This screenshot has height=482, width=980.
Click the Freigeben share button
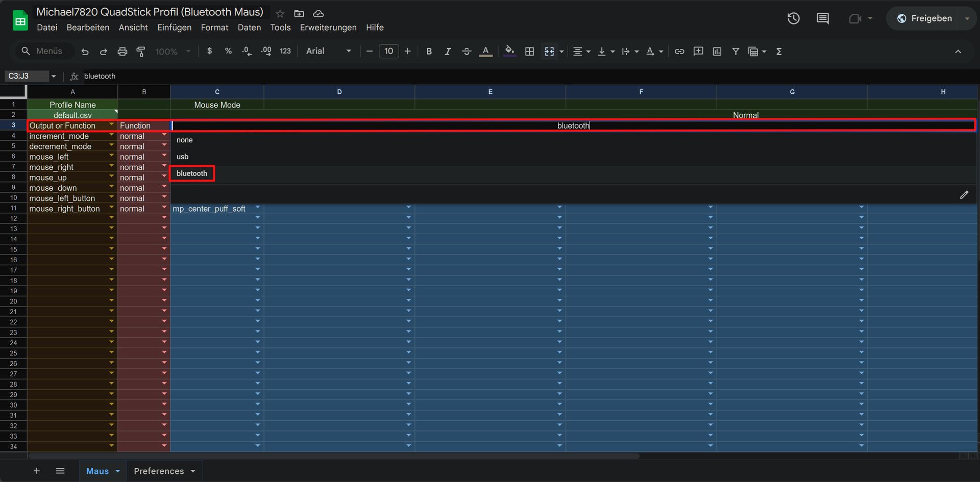(x=925, y=19)
